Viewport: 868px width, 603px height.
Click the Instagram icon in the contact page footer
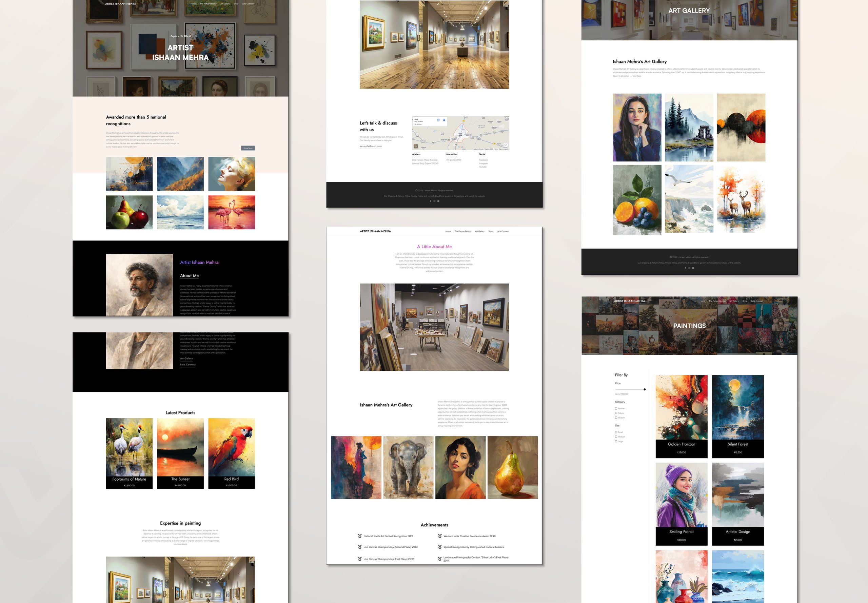pyautogui.click(x=434, y=201)
